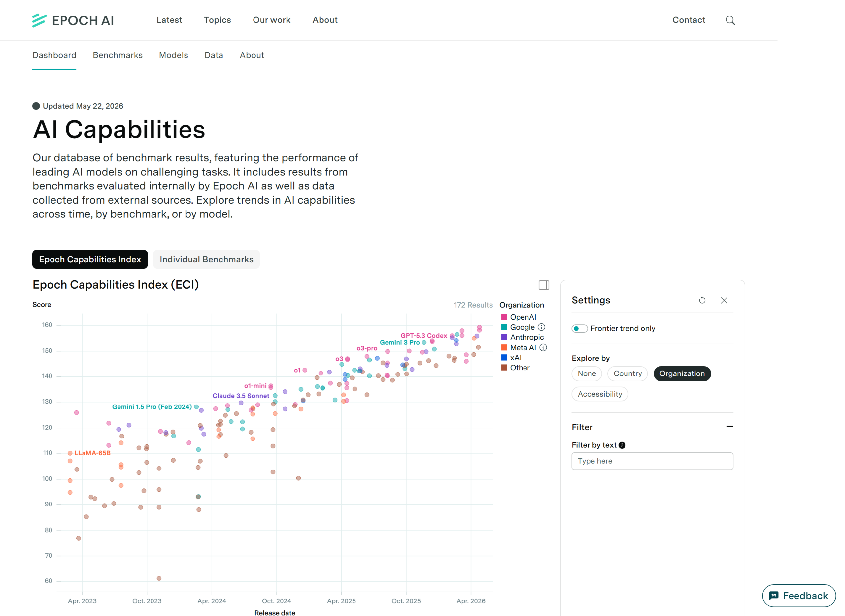Click the xAI legend color swatch
This screenshot has height=616, width=845.
[x=504, y=358]
